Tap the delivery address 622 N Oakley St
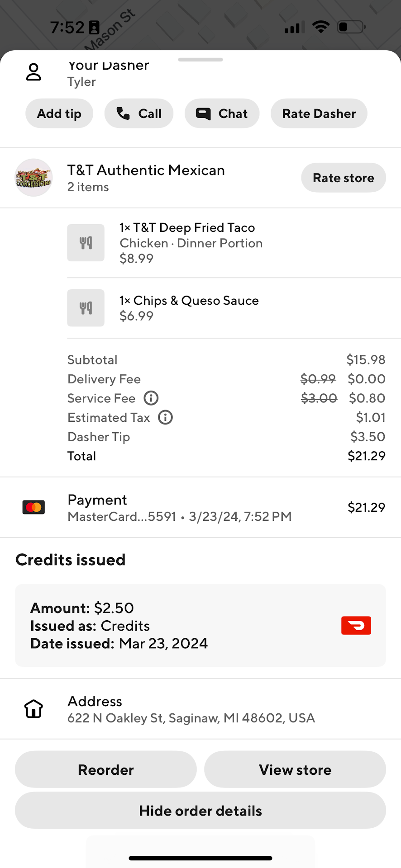Screen dimensions: 401x868 tap(191, 718)
